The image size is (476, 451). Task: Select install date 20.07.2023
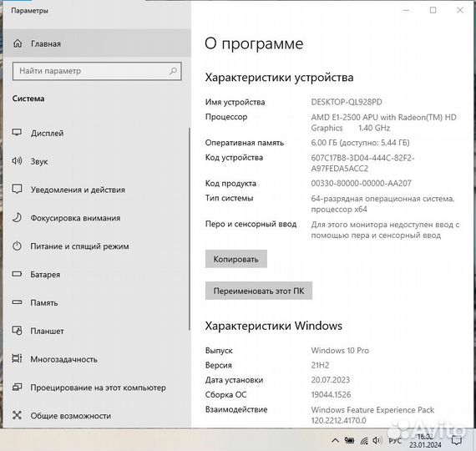pyautogui.click(x=331, y=380)
